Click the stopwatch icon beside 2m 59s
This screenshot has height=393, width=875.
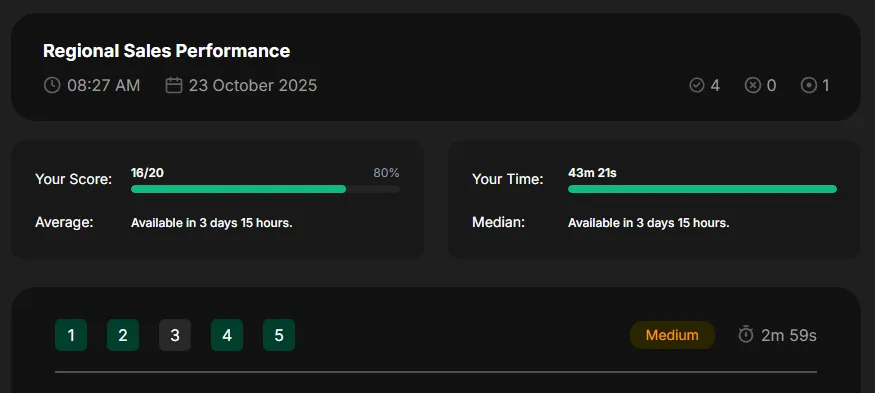[x=746, y=335]
